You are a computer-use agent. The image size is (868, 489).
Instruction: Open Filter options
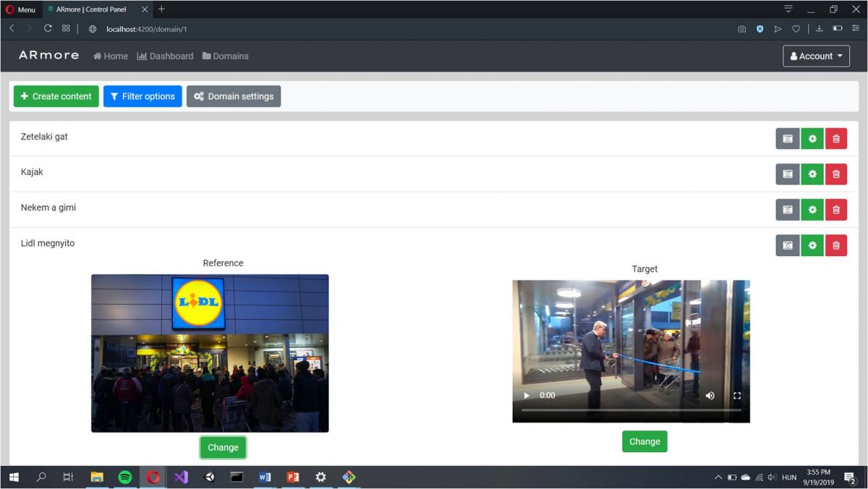(x=142, y=95)
